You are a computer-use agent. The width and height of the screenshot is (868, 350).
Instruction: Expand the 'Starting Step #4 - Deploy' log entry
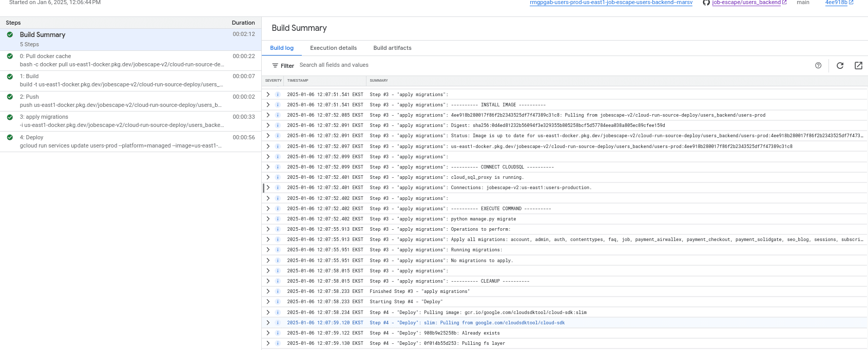click(268, 302)
